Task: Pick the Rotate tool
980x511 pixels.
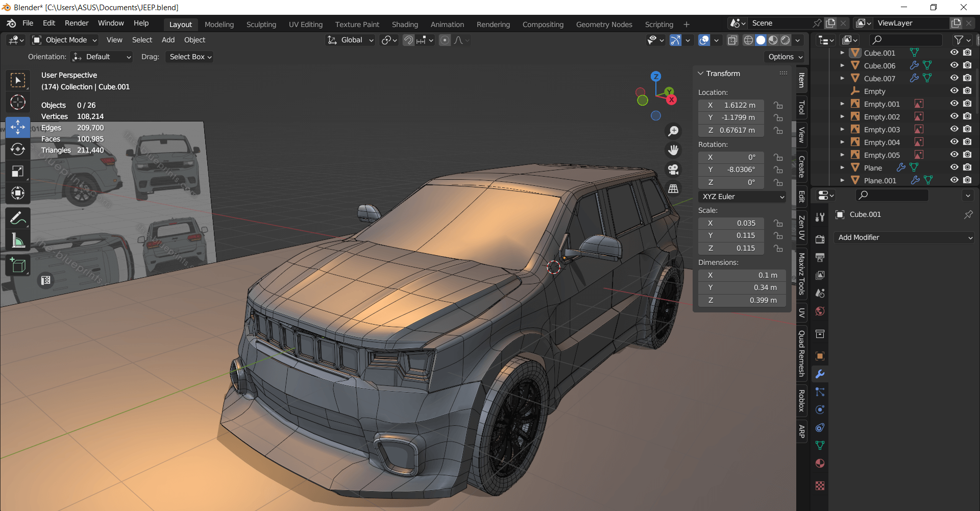Action: click(x=18, y=149)
